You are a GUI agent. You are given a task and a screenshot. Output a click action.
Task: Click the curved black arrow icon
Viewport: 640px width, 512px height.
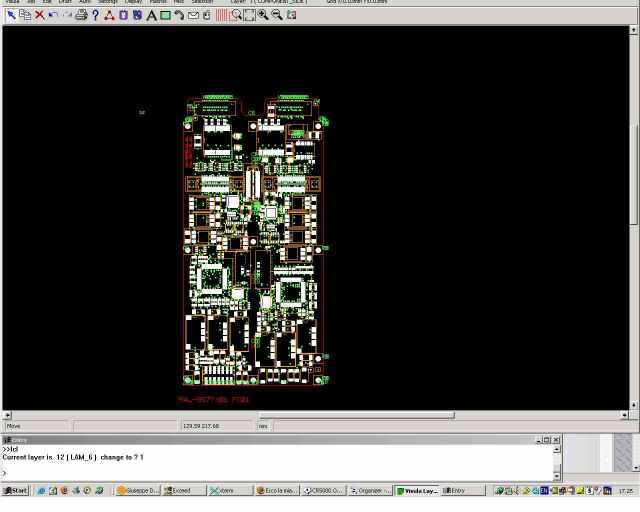pyautogui.click(x=179, y=15)
